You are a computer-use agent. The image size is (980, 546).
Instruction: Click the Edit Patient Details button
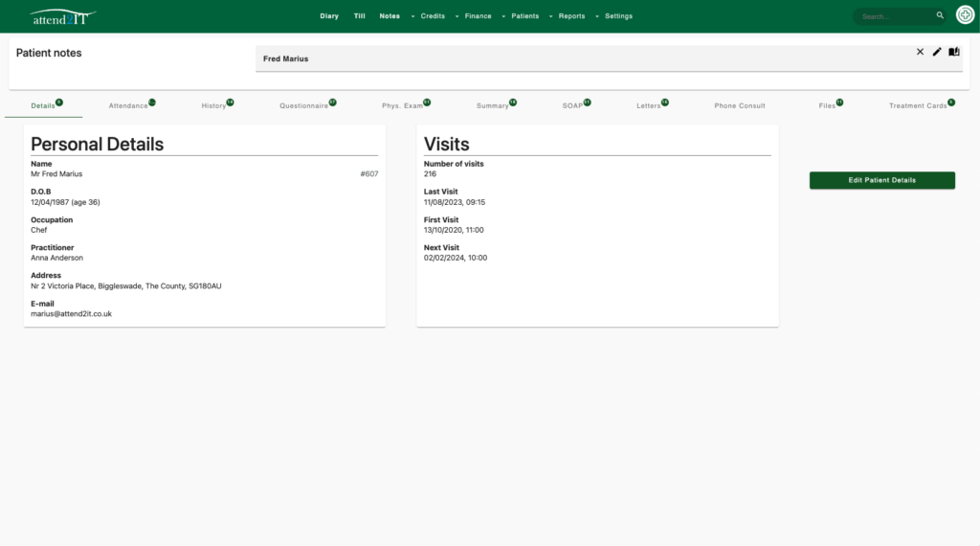(x=881, y=180)
